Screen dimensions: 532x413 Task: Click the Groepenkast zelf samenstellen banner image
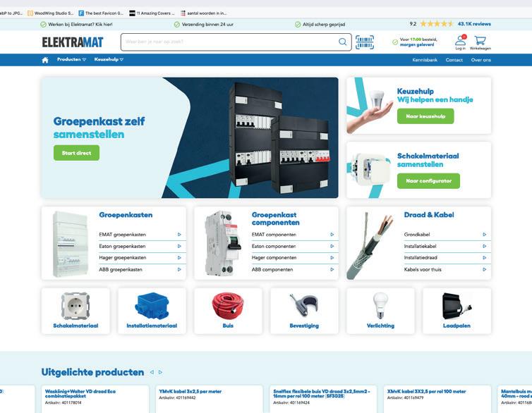tap(190, 137)
